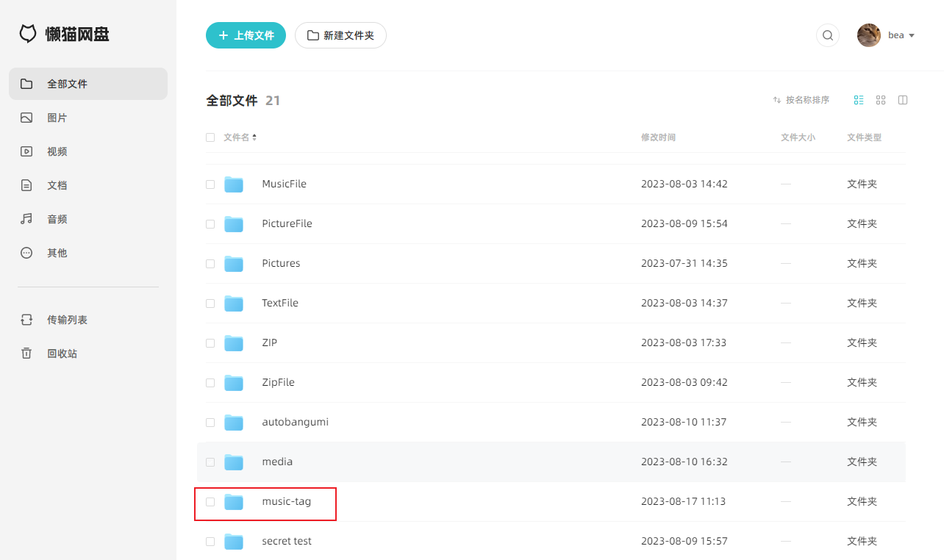Click the PictureFile folder icon

click(x=234, y=224)
